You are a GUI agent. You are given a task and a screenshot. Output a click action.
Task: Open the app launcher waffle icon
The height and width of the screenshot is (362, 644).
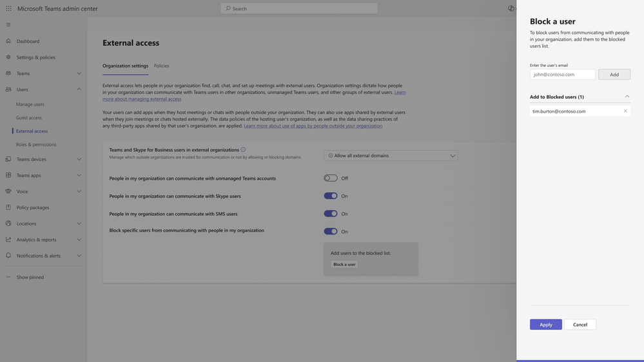click(x=8, y=8)
